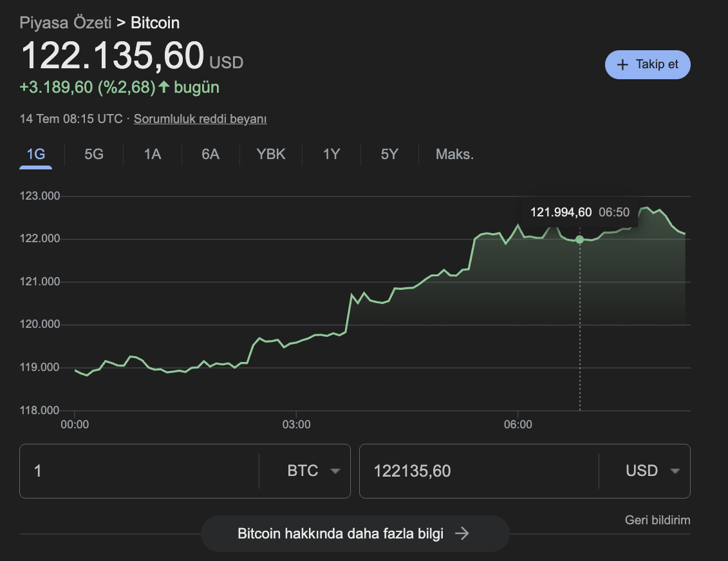Viewport: 728px width, 561px height.
Task: Open Sorumluluk reddi beyanı disclaimer link
Action: pos(200,119)
